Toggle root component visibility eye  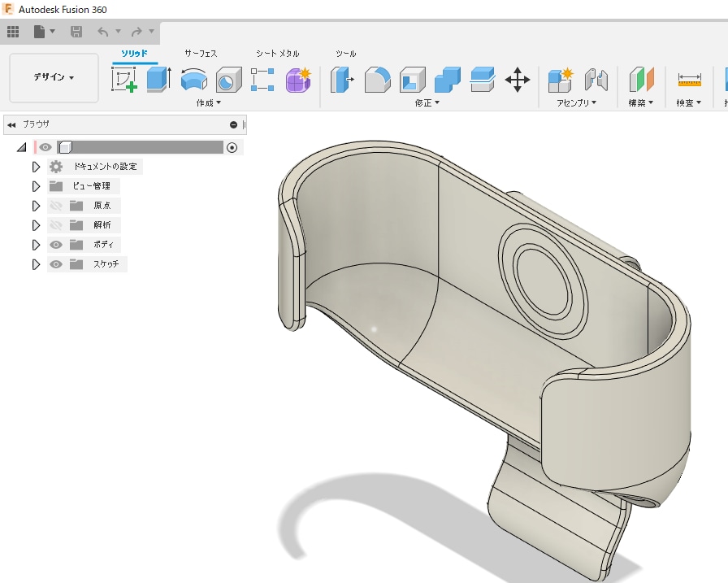(x=45, y=148)
